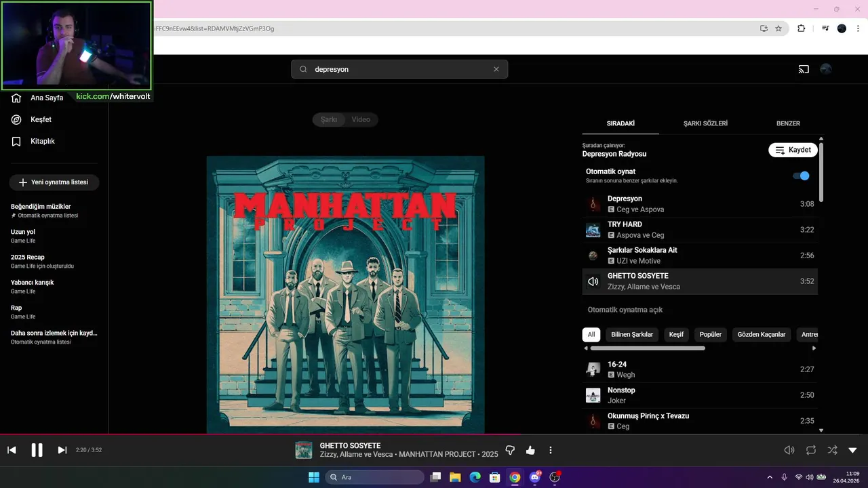The height and width of the screenshot is (488, 868).
Task: Select the Bilinen Şarkılar filter chip
Action: click(x=632, y=334)
